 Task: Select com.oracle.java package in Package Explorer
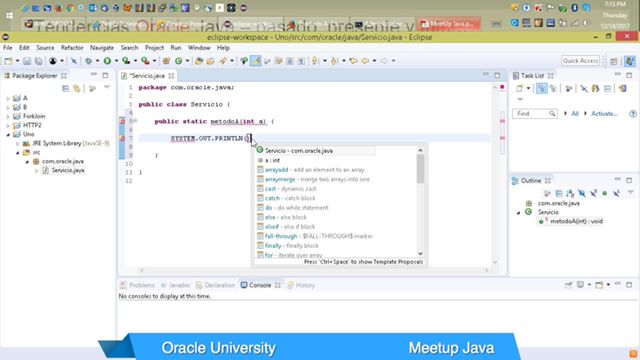62,161
